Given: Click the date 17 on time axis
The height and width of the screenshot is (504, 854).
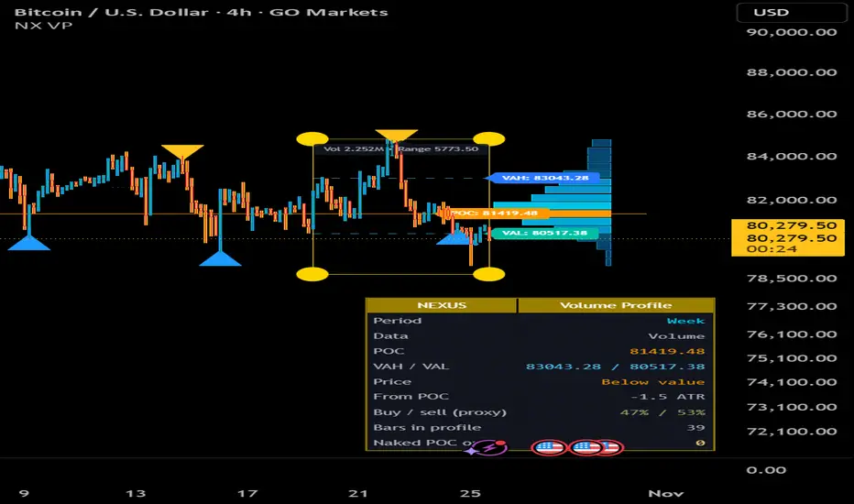Looking at the screenshot, I should pyautogui.click(x=247, y=494).
